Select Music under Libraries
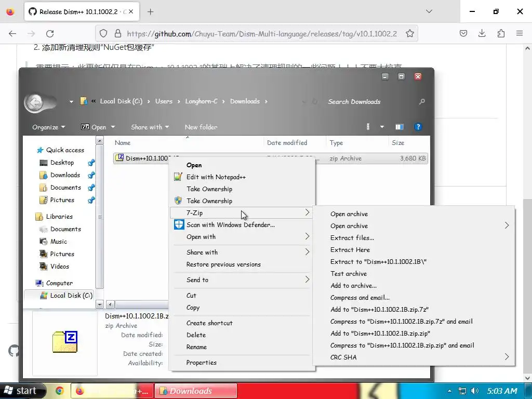 coord(58,242)
